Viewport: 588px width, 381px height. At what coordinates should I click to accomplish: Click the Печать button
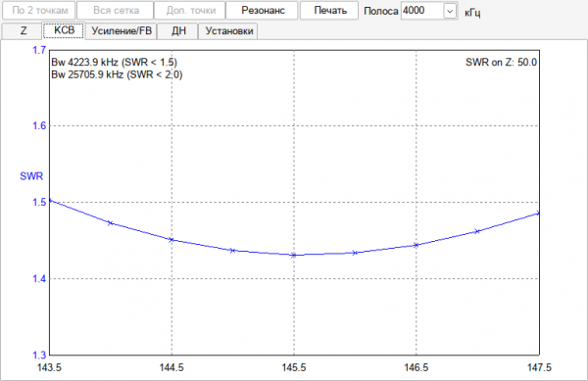329,11
